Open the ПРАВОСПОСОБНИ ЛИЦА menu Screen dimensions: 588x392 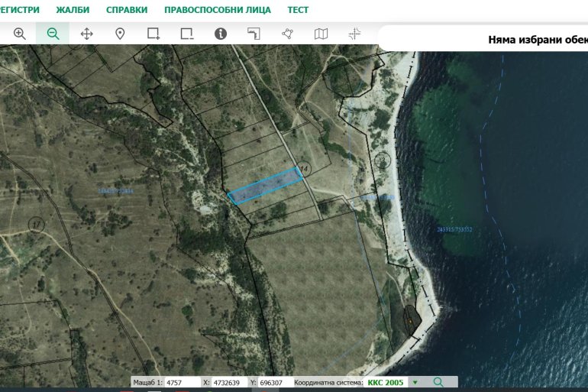tap(218, 10)
